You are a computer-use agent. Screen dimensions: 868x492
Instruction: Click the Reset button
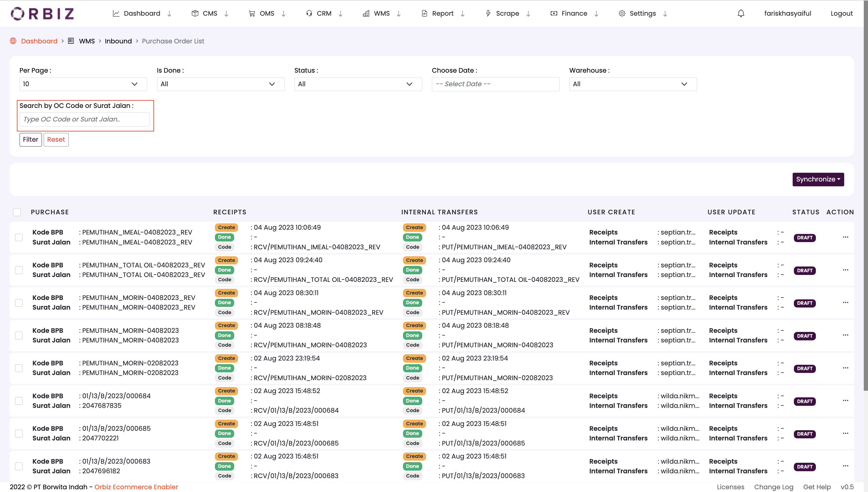(x=56, y=140)
